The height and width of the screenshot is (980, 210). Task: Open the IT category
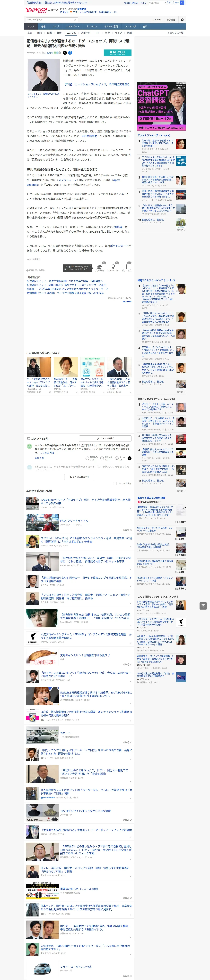point(98,33)
